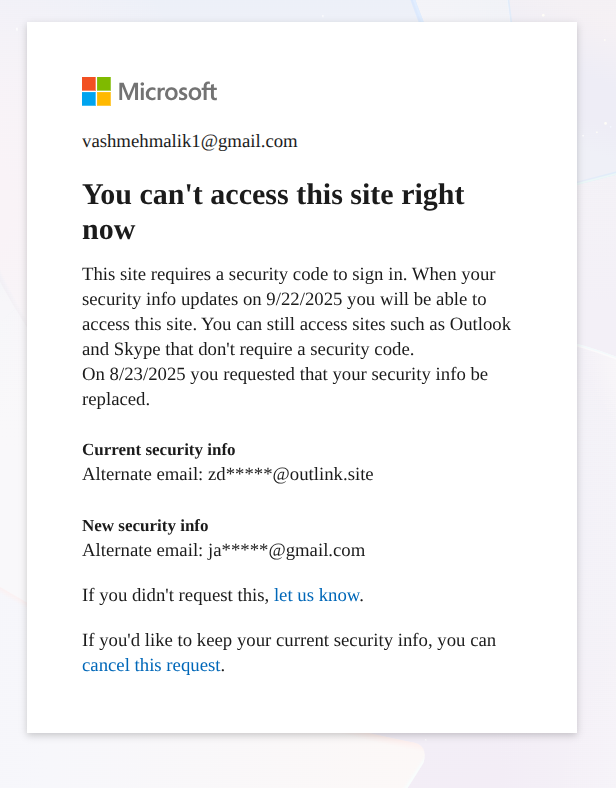
Task: Click the Microsoft four-square logo icon
Action: [x=96, y=91]
